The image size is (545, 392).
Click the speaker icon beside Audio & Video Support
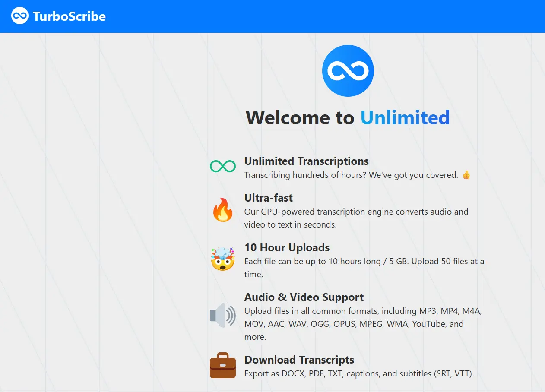click(x=223, y=316)
